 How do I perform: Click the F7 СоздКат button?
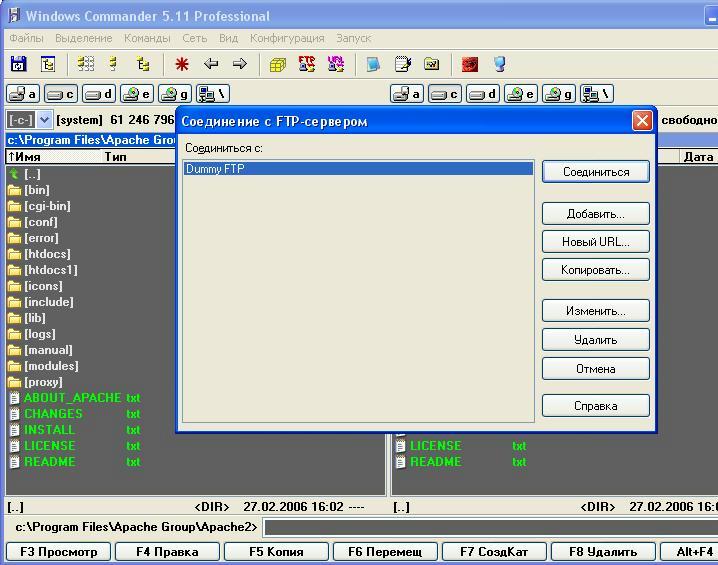point(494,552)
